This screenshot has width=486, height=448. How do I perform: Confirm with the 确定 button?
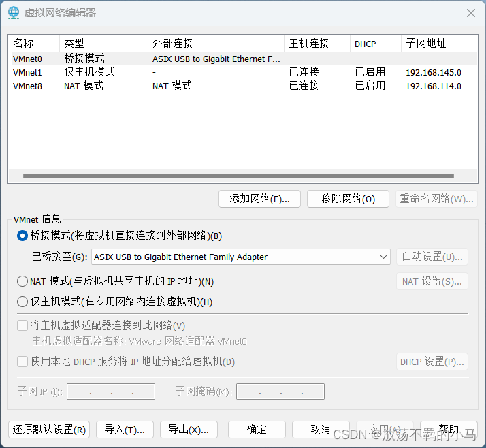tap(257, 430)
